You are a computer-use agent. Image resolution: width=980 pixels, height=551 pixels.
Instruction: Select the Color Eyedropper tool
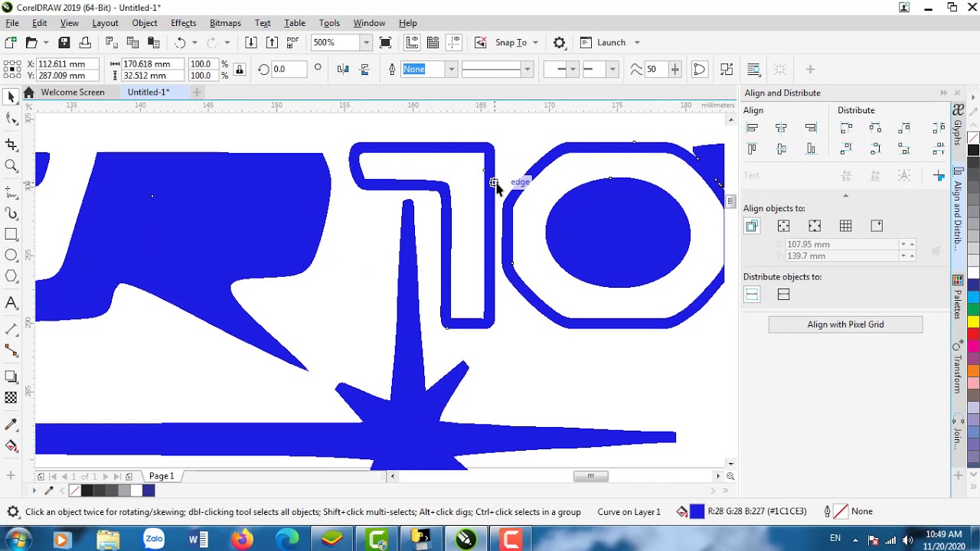tap(11, 425)
